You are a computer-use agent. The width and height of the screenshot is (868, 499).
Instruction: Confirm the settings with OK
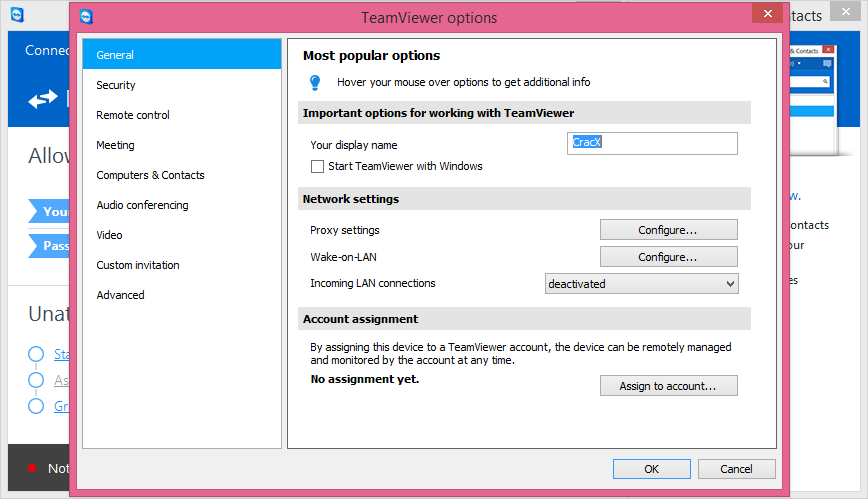(x=651, y=469)
